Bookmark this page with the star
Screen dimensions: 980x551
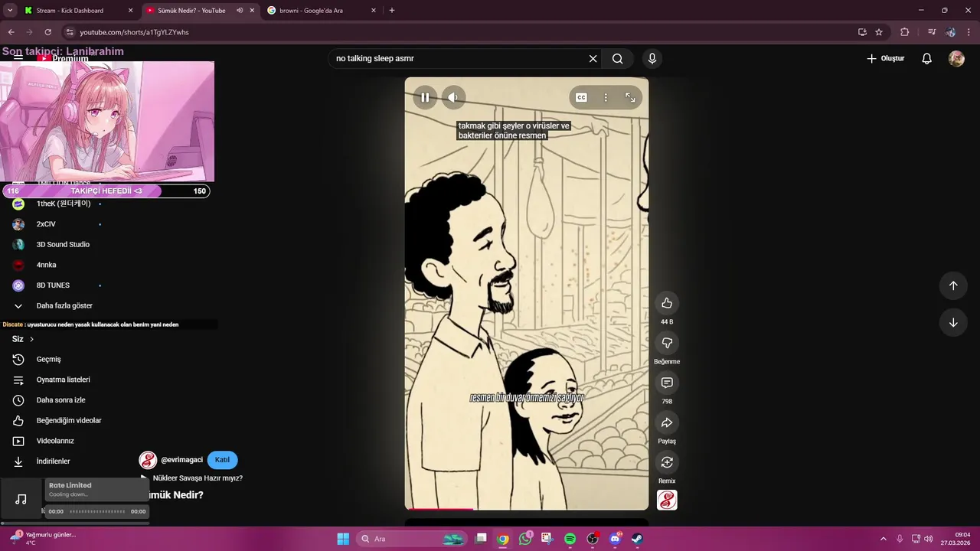[x=879, y=32]
